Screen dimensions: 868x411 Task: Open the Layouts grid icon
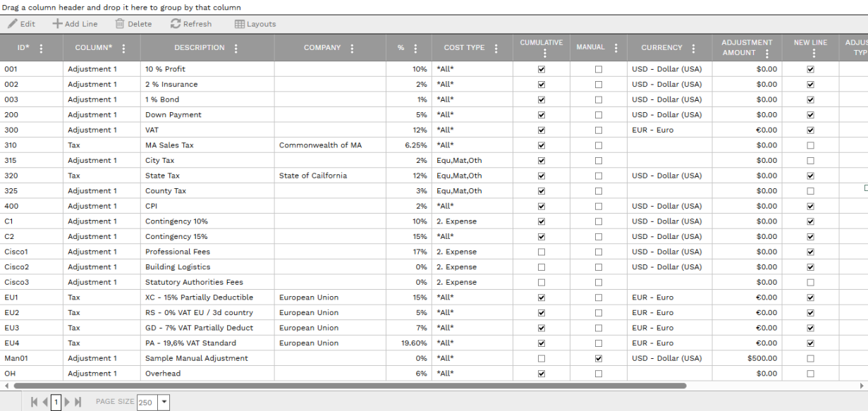coord(240,24)
